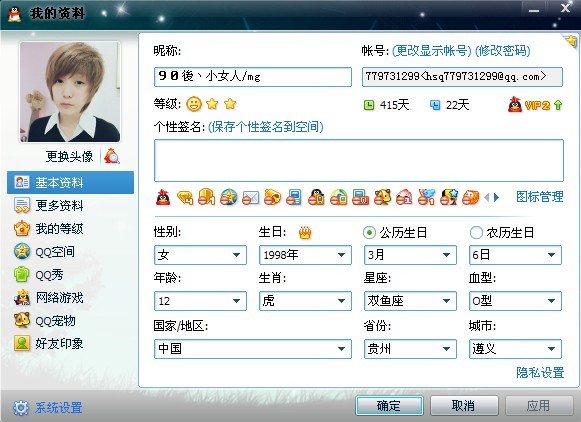Click the birthday crown icon
Screen dimensions: 581x422
pyautogui.click(x=305, y=233)
